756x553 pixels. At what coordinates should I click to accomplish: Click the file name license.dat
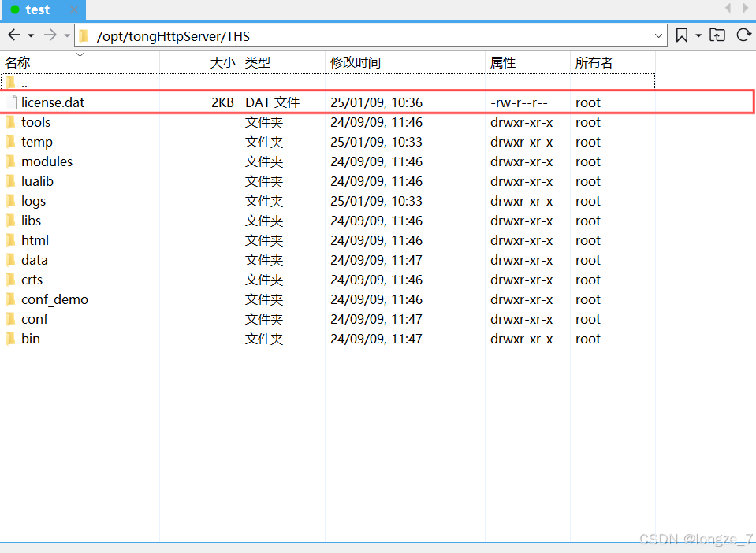(53, 102)
